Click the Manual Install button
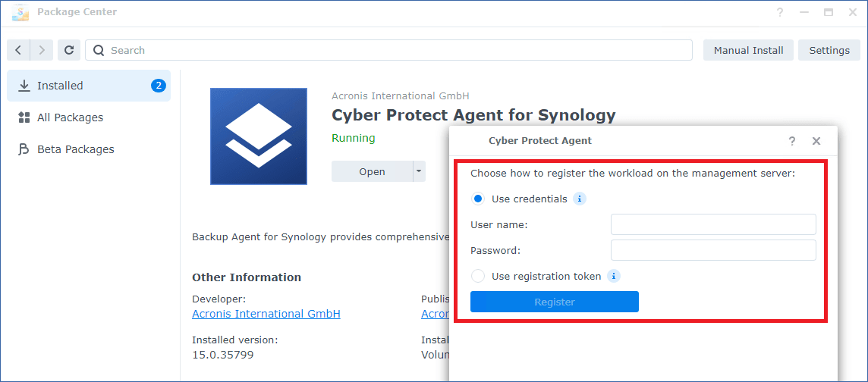The width and height of the screenshot is (868, 382). tap(748, 50)
